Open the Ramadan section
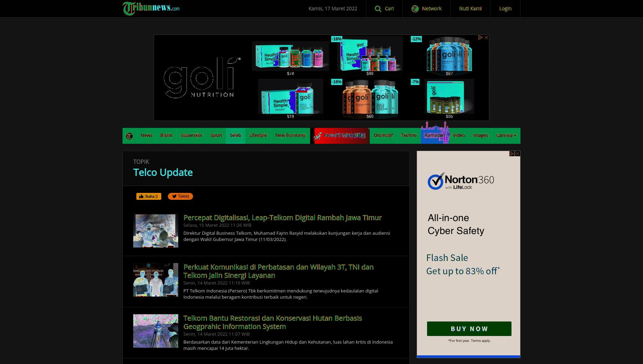Image resolution: width=643 pixels, height=364 pixels. pos(435,136)
